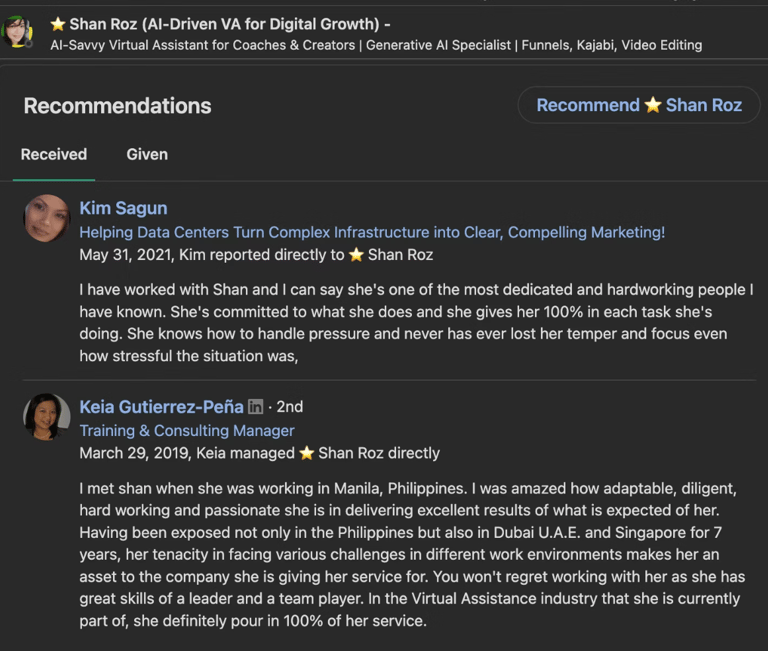
Task: Click the star icon in Keia's relationship line
Action: coord(306,453)
